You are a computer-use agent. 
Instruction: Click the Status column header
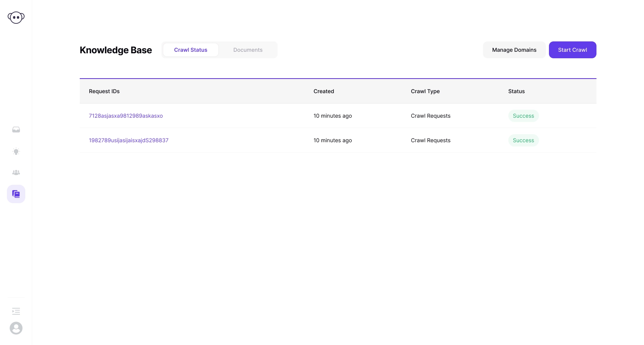pos(516,91)
